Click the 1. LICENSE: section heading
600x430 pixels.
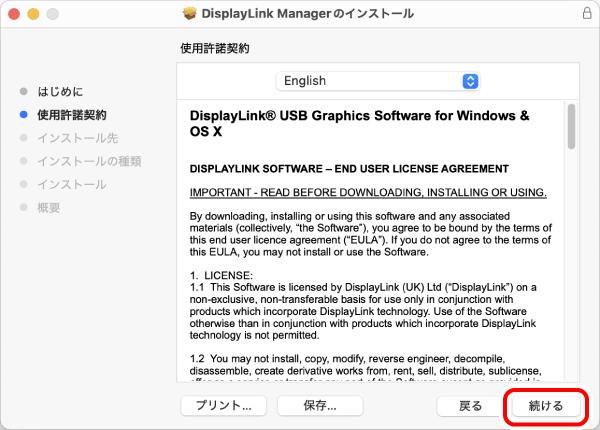coord(221,275)
